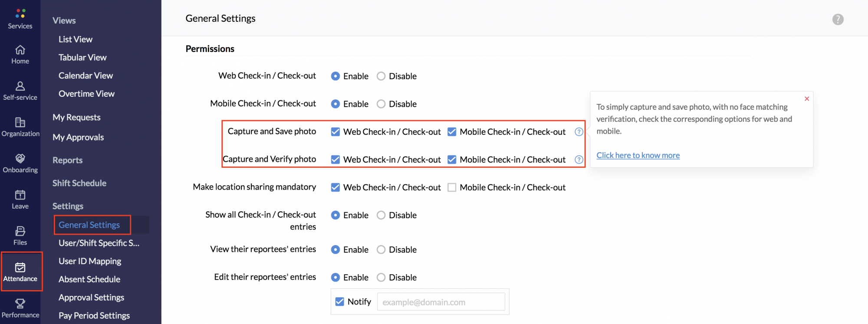The height and width of the screenshot is (324, 868).
Task: Click the Views heading in sidebar
Action: coord(64,21)
